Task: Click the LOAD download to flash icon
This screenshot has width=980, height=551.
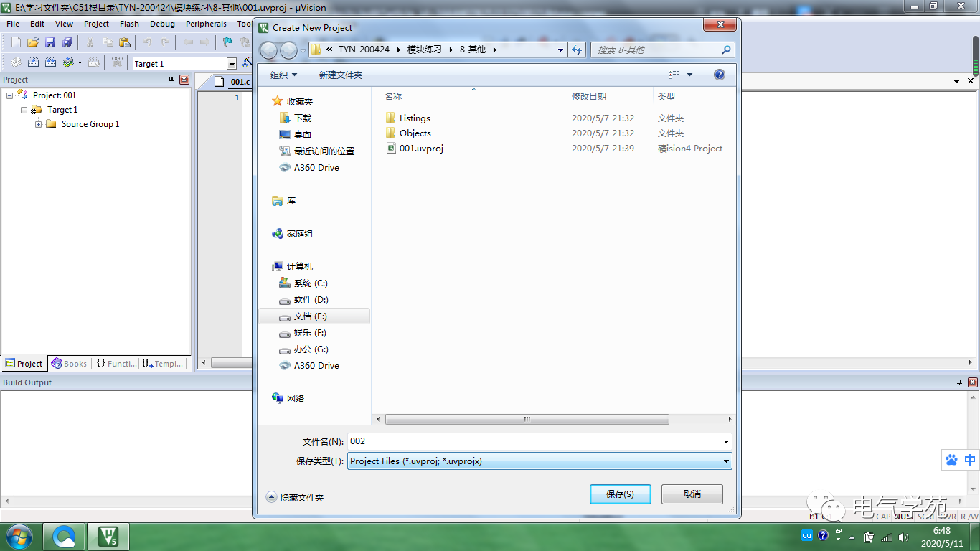Action: [117, 63]
